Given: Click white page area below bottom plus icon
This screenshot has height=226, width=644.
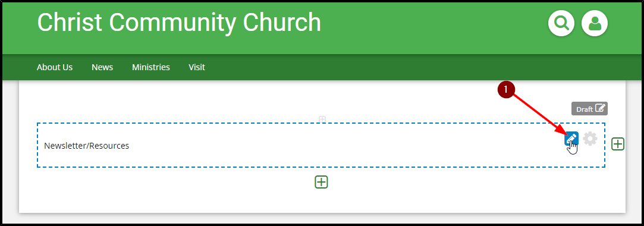Looking at the screenshot, I should point(321,202).
